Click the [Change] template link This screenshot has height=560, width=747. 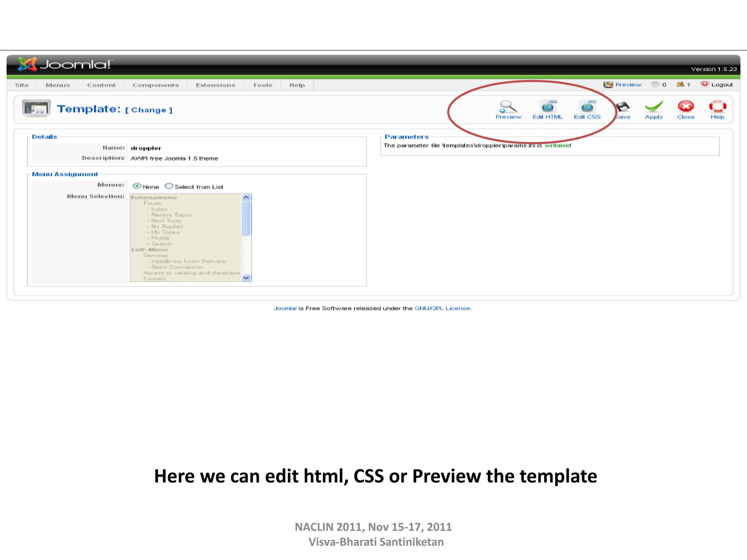click(x=149, y=110)
